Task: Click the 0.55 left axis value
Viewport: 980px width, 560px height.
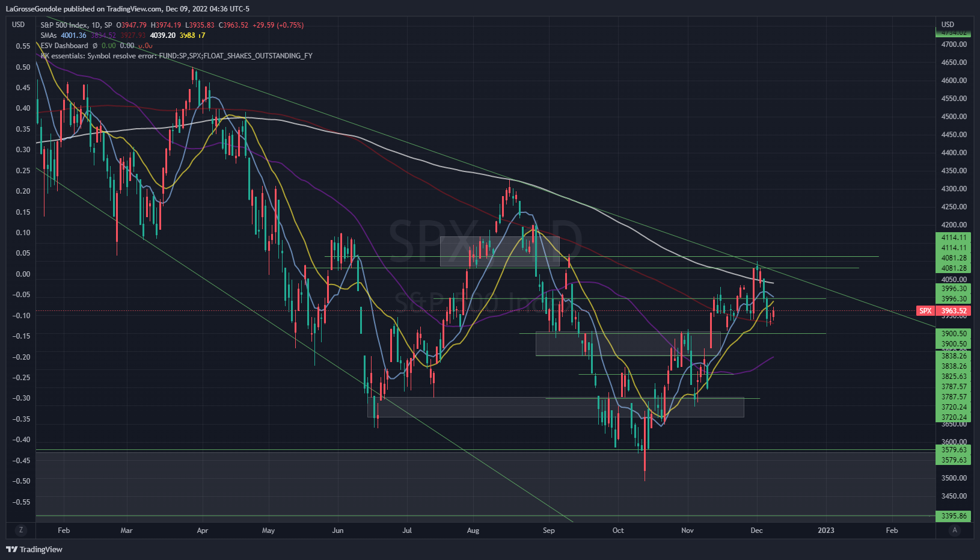Action: [23, 46]
